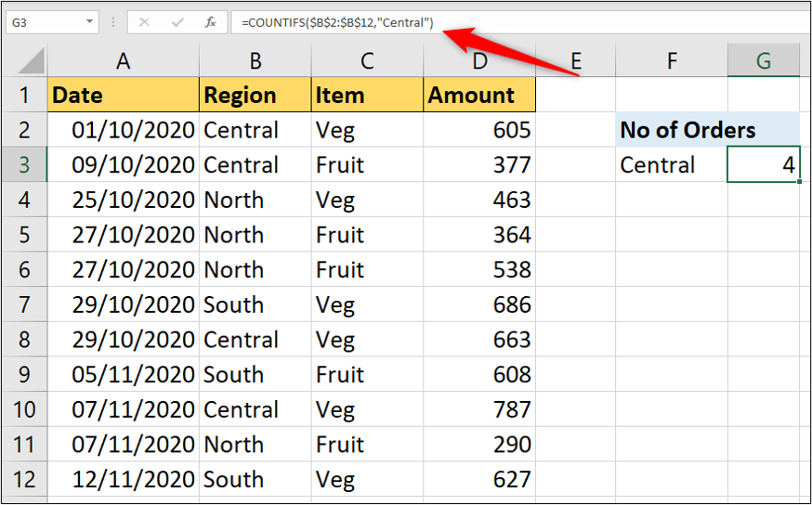Click the Item header cell
The image size is (812, 505).
[367, 95]
